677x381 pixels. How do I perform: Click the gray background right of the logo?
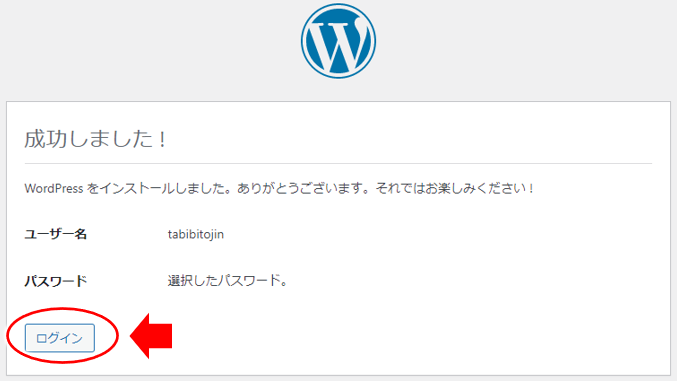click(x=527, y=48)
